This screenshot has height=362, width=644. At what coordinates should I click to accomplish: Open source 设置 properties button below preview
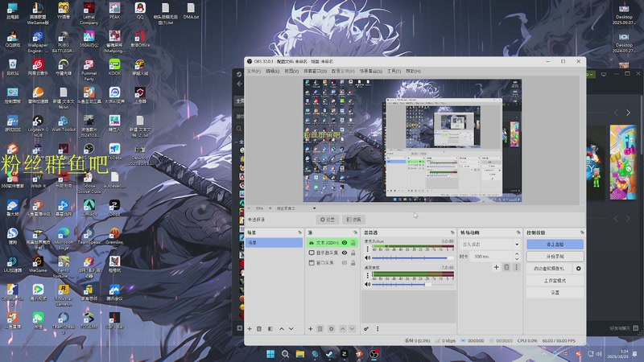point(328,220)
